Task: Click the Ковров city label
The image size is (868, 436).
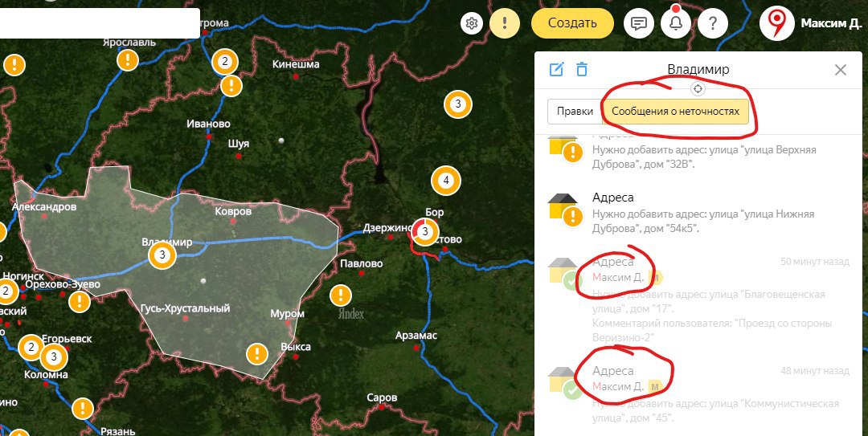Action: [x=233, y=211]
